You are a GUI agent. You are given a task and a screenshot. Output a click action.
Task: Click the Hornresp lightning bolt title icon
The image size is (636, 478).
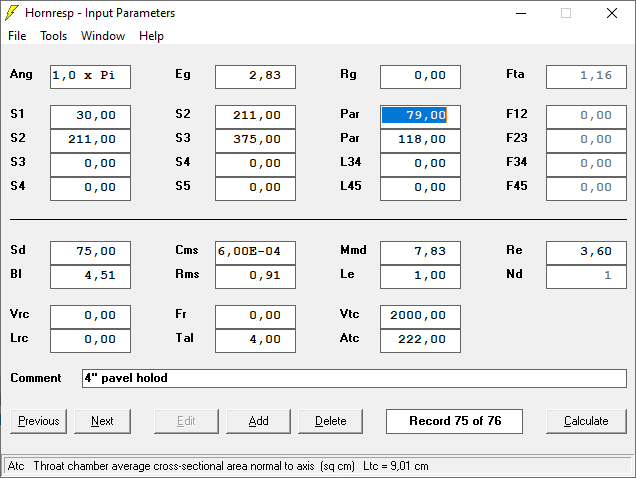[x=12, y=13]
